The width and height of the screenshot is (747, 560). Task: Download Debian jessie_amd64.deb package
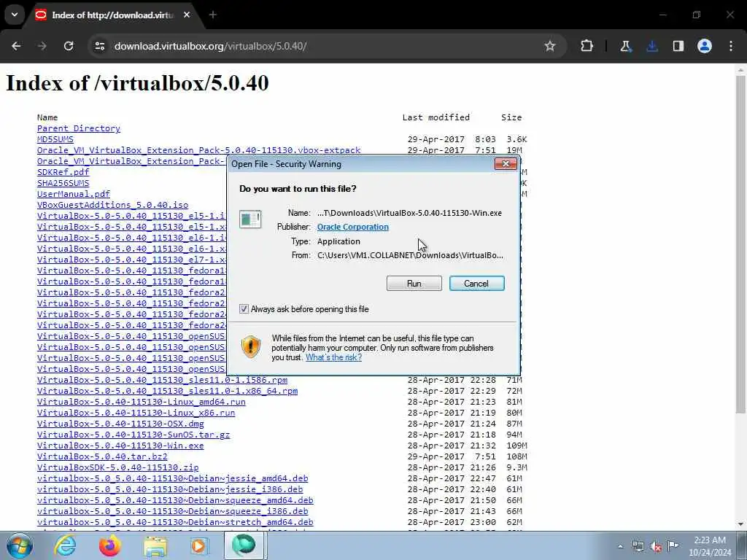(x=172, y=478)
